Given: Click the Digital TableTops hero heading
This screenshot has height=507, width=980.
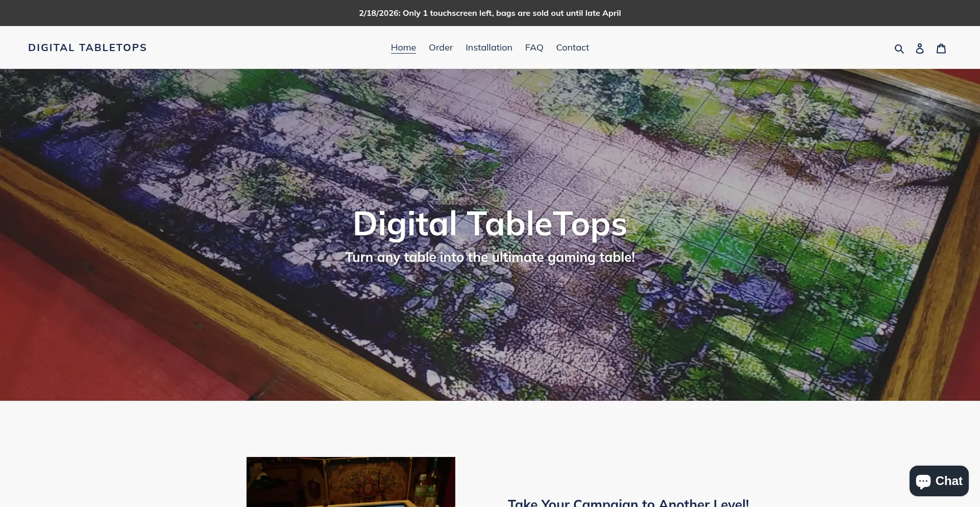Looking at the screenshot, I should (x=490, y=224).
